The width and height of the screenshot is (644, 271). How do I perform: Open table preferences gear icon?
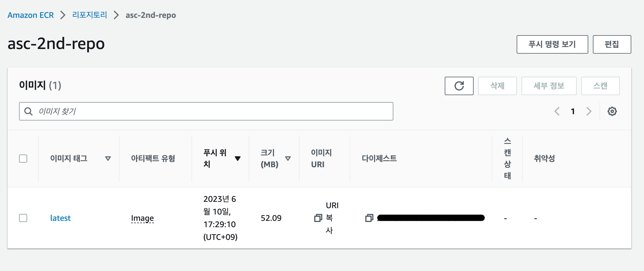(612, 111)
